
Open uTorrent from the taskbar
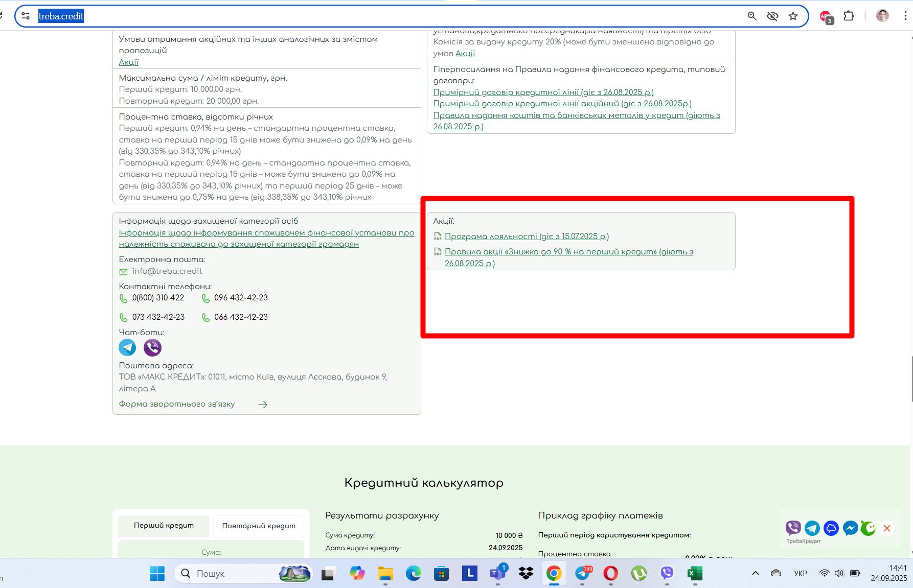(x=638, y=574)
